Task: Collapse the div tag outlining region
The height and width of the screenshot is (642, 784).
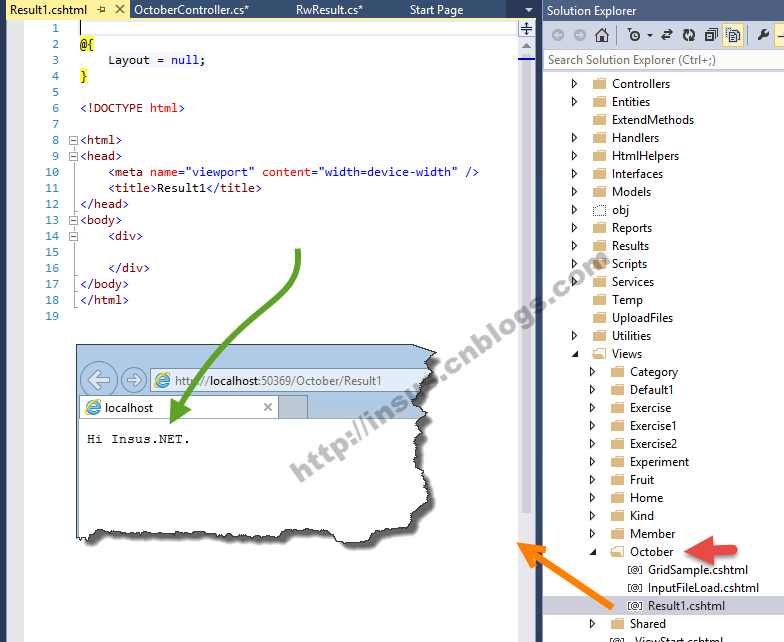Action: 74,236
